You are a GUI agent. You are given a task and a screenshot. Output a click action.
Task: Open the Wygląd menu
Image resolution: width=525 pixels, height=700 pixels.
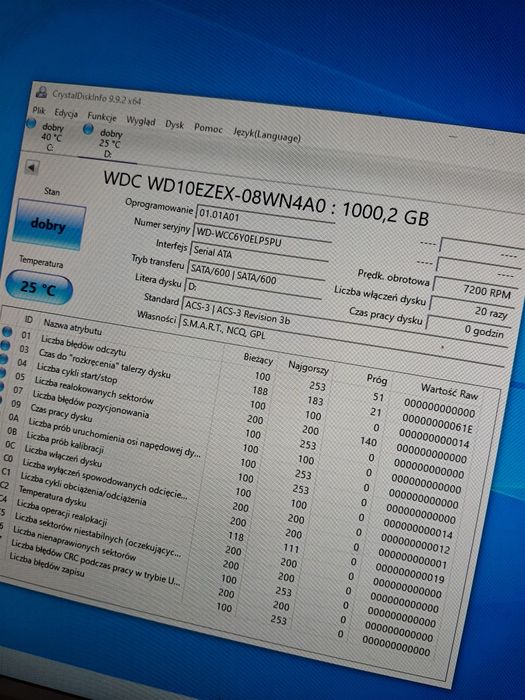pyautogui.click(x=141, y=121)
